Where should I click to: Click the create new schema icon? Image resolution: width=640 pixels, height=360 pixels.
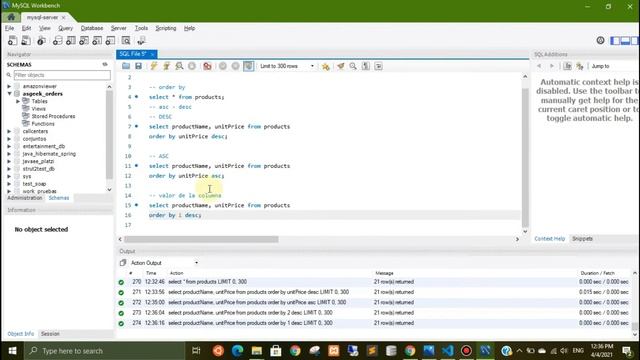click(58, 40)
